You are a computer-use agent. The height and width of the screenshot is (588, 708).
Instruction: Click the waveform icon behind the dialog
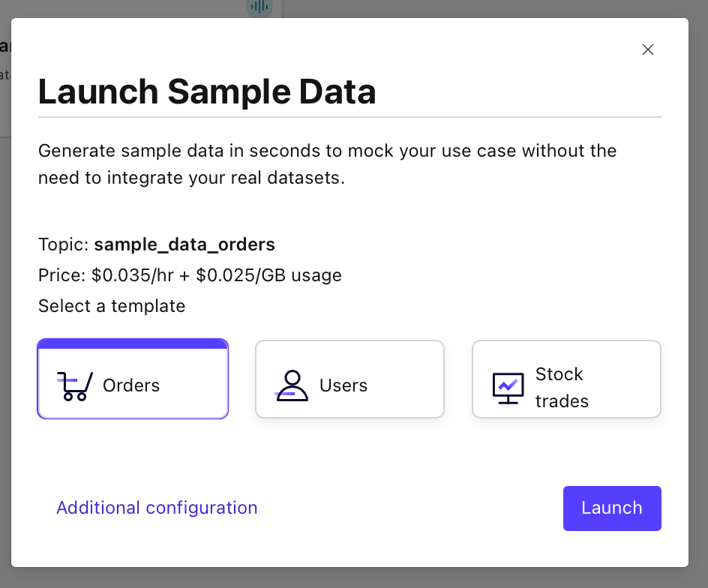[x=259, y=7]
